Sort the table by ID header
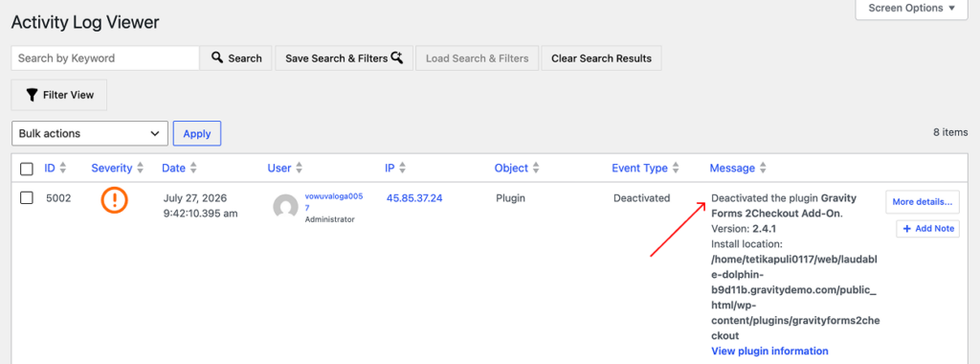Viewport: 980px width, 364px height. 50,169
